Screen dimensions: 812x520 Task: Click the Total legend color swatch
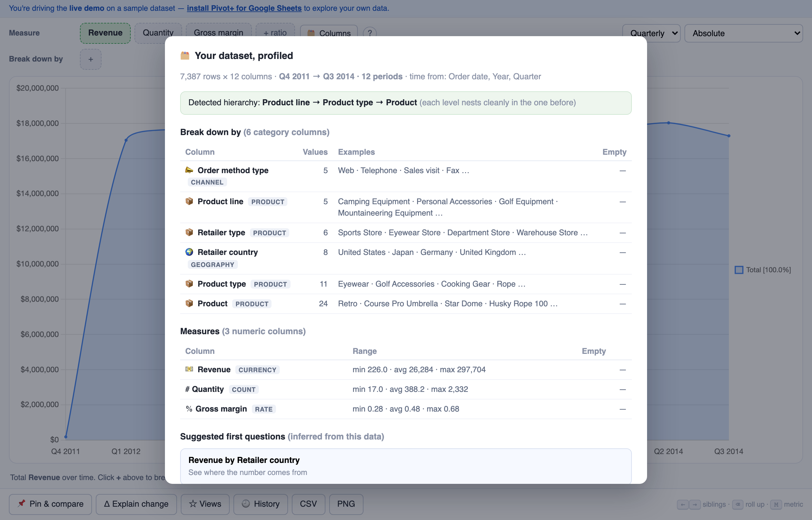point(739,270)
